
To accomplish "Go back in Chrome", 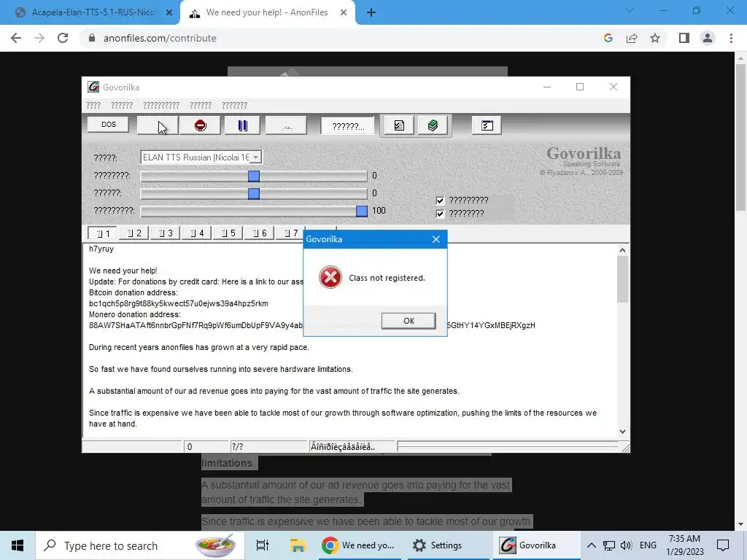I will point(16,38).
